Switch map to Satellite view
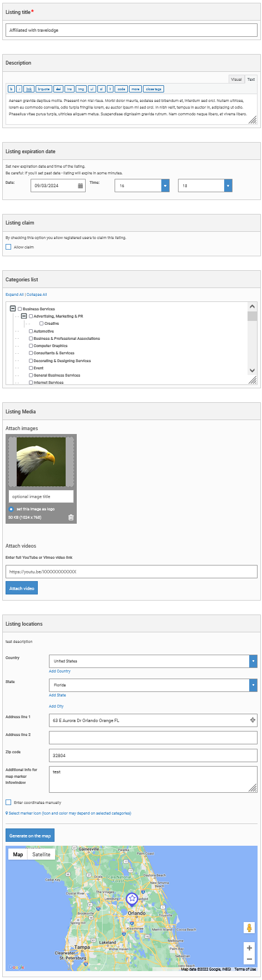Viewport: 262px width, 980px height. [41, 855]
